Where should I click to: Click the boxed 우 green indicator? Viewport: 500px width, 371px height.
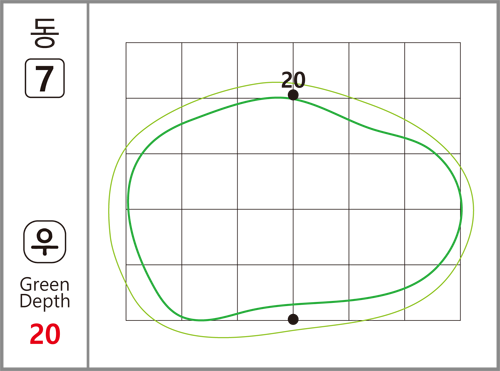[x=45, y=241]
